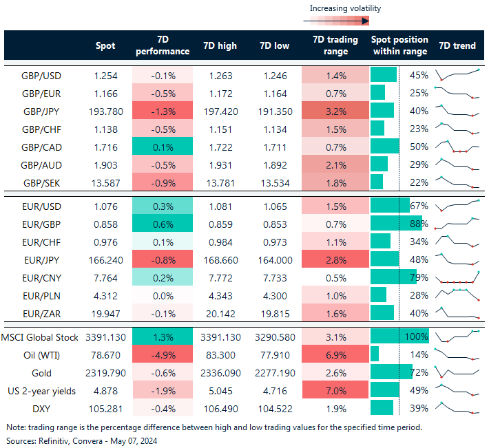Click the Oil (WTI) 14% position bar
The width and height of the screenshot is (489, 448).
pos(375,354)
